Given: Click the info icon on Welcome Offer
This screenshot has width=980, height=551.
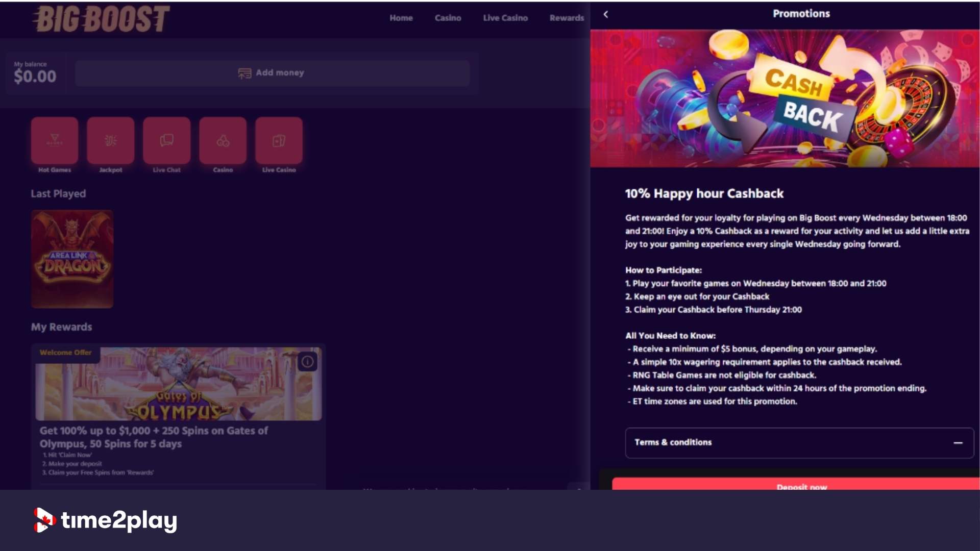Looking at the screenshot, I should 307,362.
